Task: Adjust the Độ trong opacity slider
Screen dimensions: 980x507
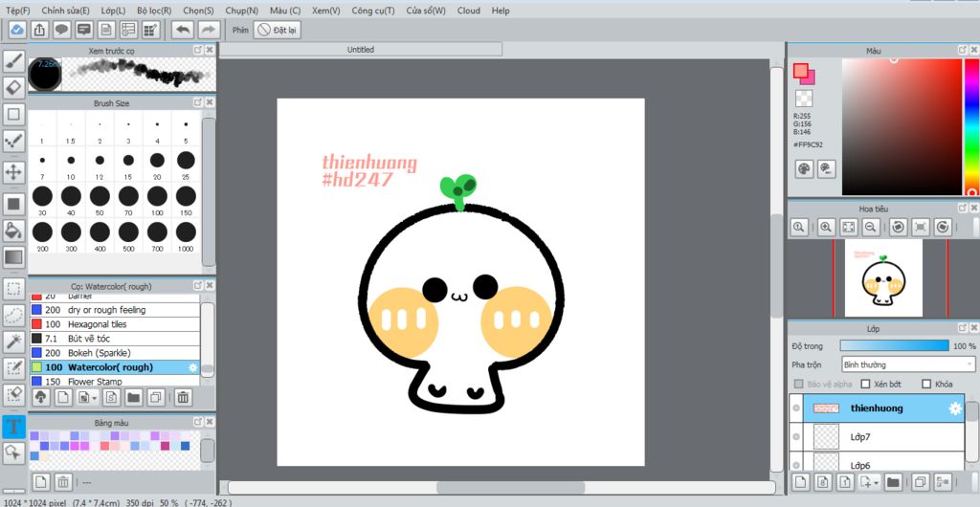Action: [x=895, y=346]
